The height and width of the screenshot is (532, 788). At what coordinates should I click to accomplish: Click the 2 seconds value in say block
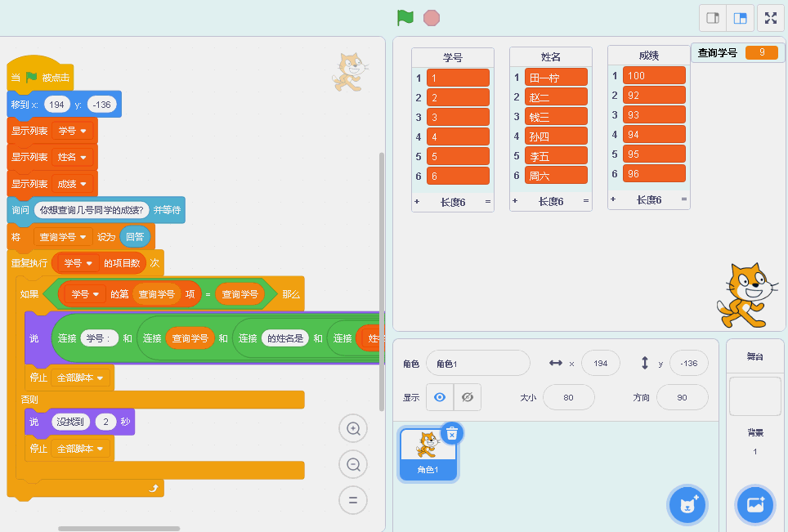[x=105, y=422]
